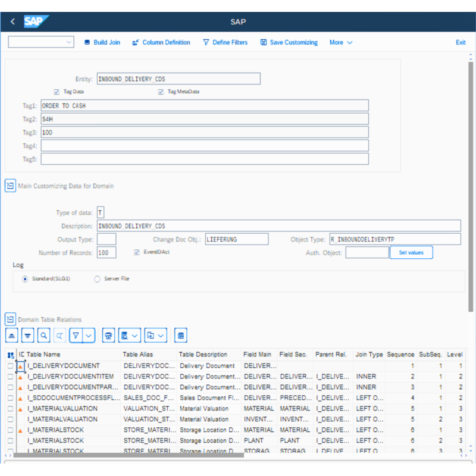This screenshot has width=476, height=476.
Task: Collapse the Main Customizing Data for Domain section icon
Action: click(10, 186)
